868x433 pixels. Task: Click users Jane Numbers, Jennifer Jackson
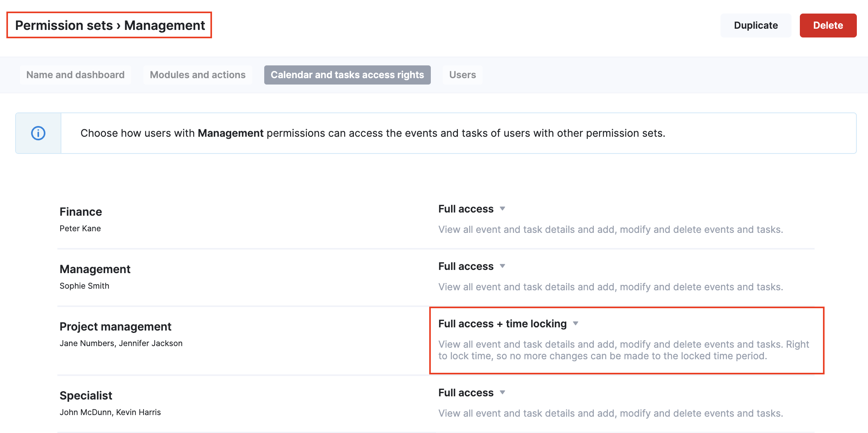[121, 343]
